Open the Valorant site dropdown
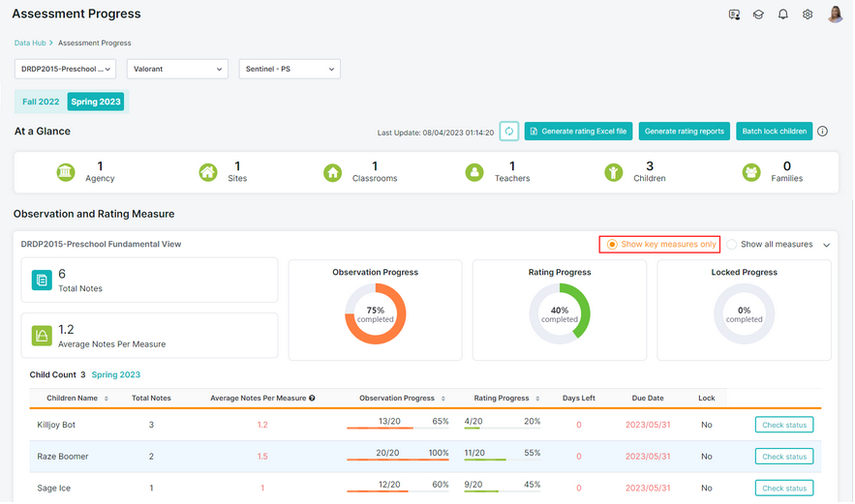 [177, 70]
